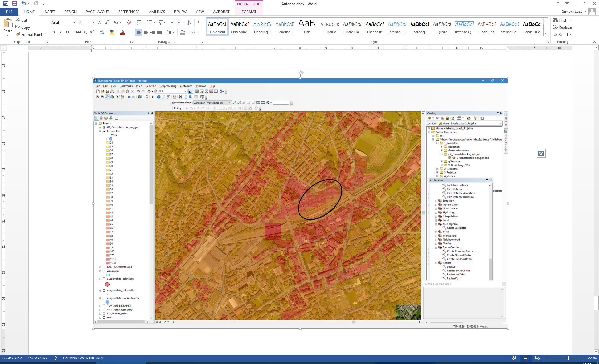
Task: Click the bullet list icon
Action: (139, 22)
